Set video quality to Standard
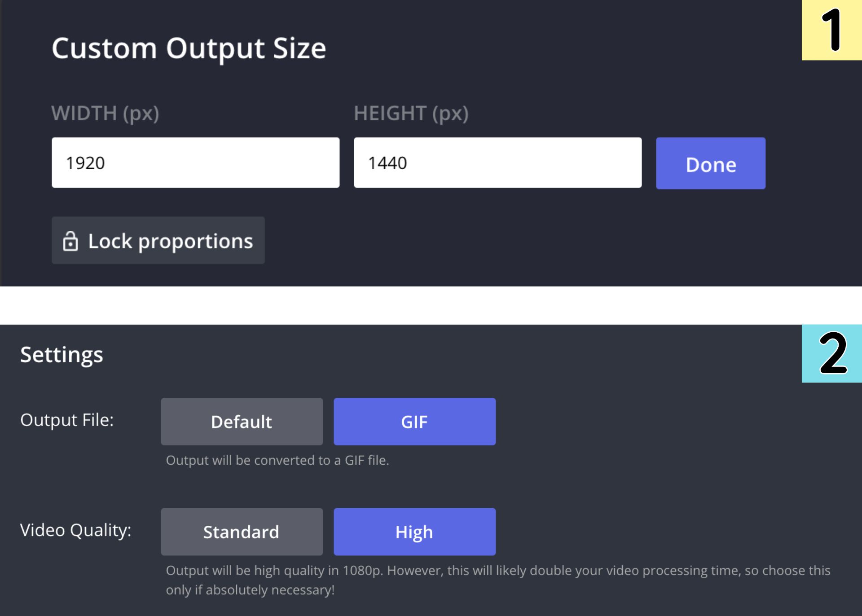 pos(242,532)
